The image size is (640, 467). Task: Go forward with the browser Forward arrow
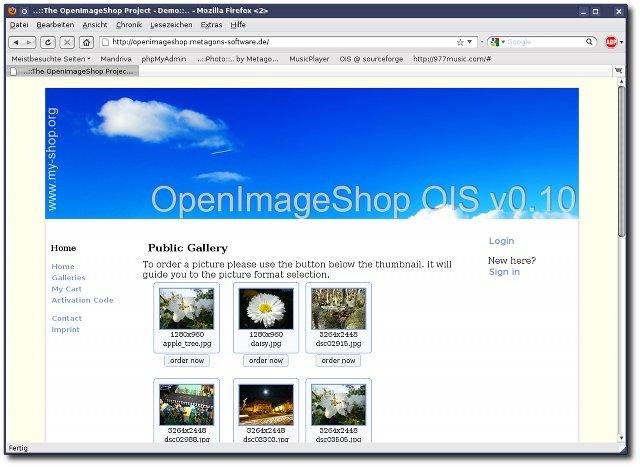coord(29,42)
